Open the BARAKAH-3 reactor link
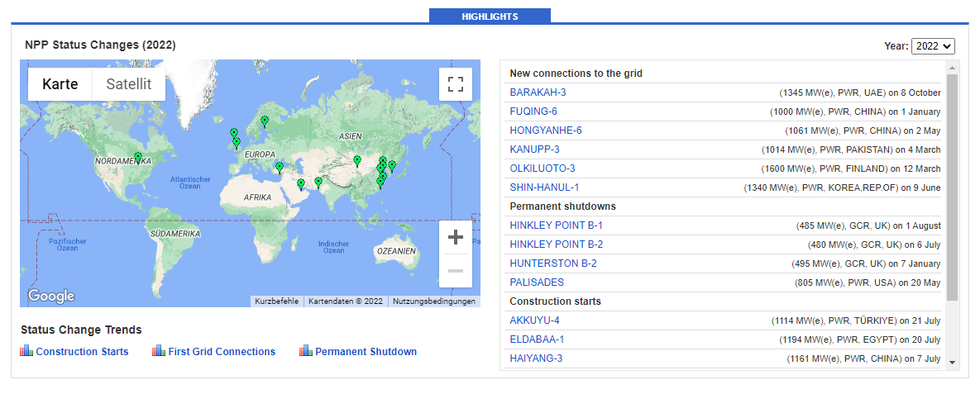Image resolution: width=980 pixels, height=394 pixels. [x=538, y=93]
